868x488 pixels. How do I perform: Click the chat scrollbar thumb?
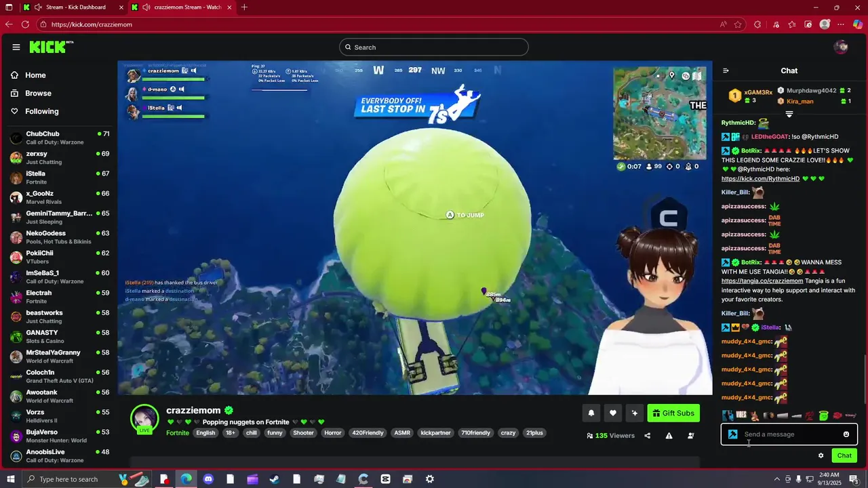click(x=865, y=378)
